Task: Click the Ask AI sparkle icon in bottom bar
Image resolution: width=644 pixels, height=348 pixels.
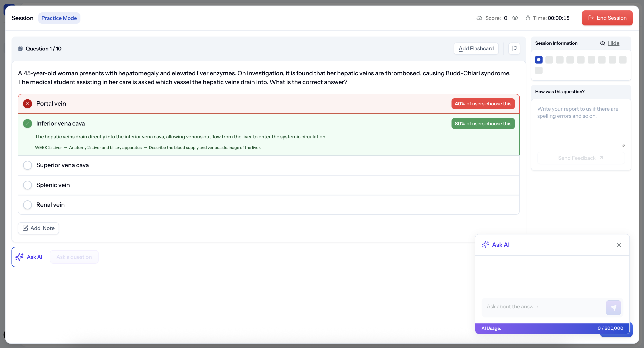Action: [19, 257]
